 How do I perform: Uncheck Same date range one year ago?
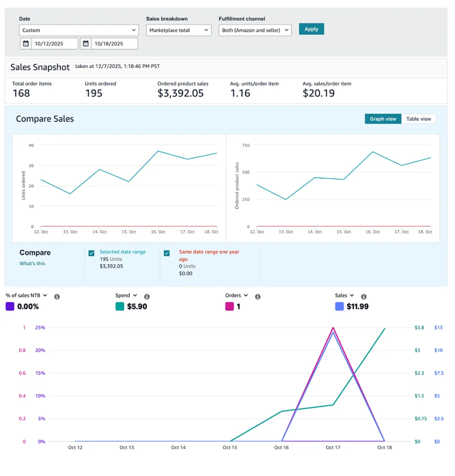(x=167, y=253)
